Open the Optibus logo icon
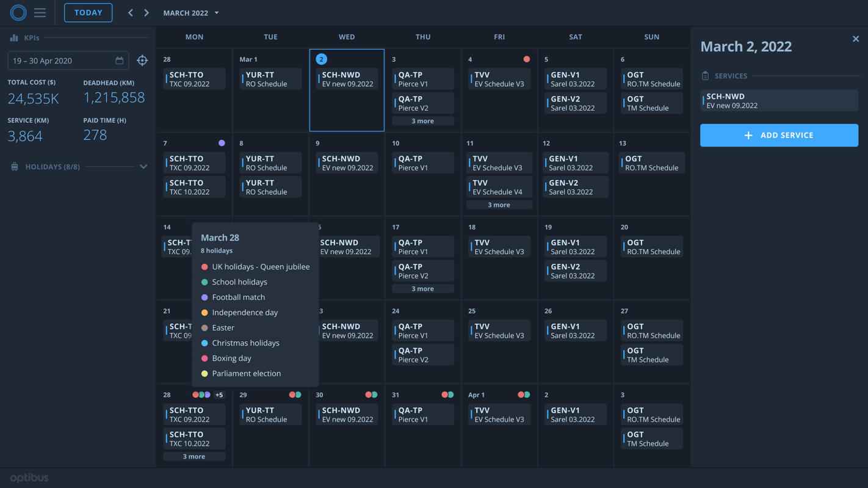Screen dimensions: 868x488 (18, 12)
